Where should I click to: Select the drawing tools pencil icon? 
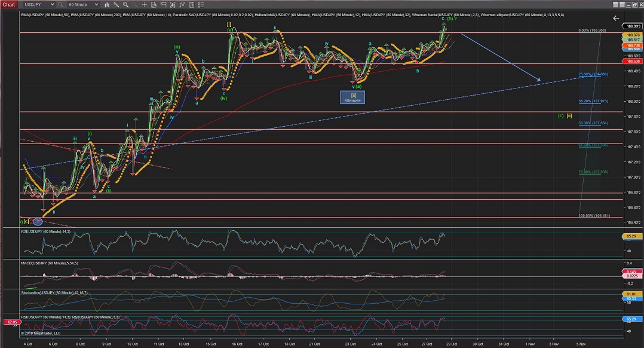pos(116,4)
